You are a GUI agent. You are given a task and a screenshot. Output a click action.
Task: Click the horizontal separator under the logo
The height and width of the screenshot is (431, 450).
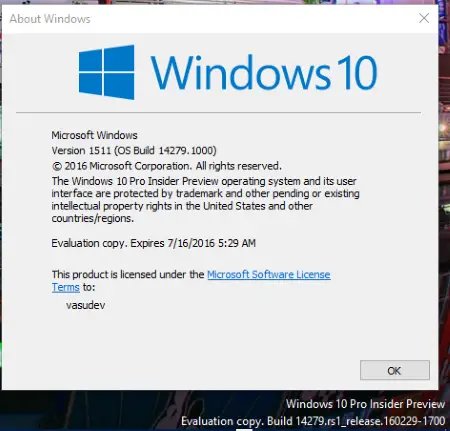218,113
